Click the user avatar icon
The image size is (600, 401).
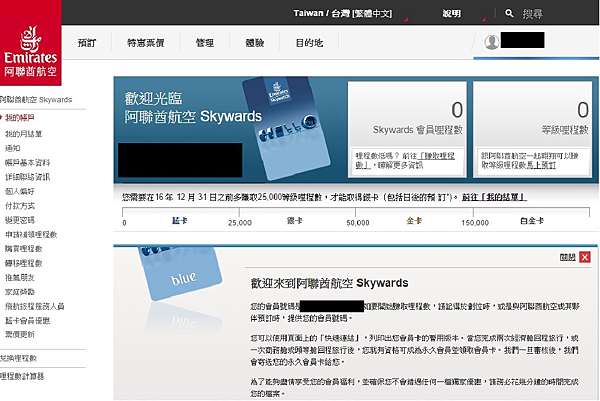492,42
